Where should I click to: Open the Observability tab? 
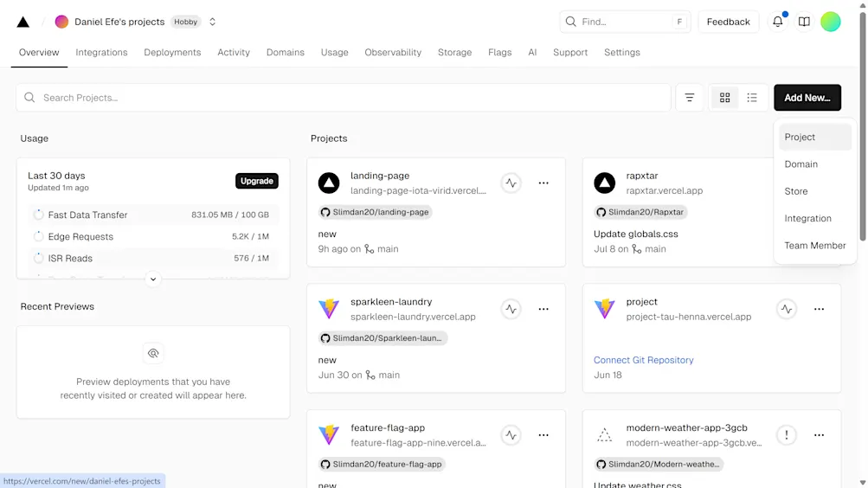point(393,52)
